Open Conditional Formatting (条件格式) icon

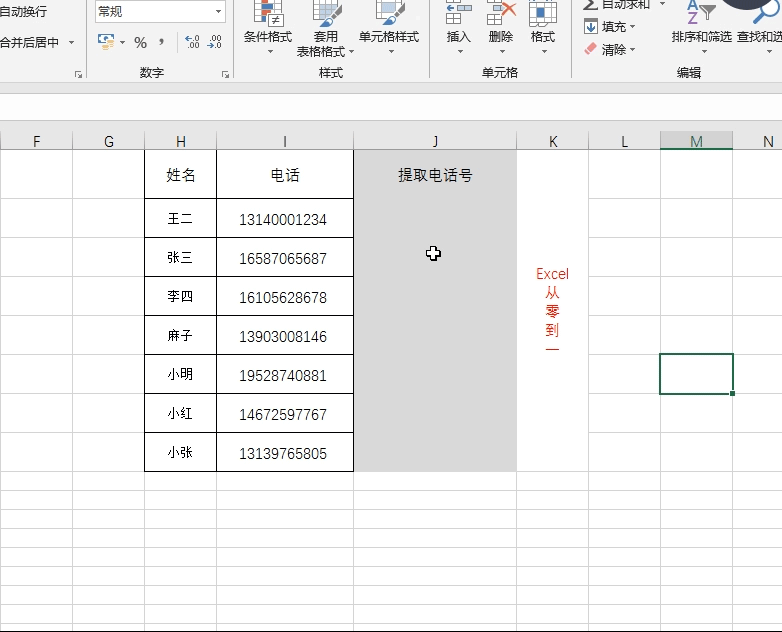[x=268, y=13]
